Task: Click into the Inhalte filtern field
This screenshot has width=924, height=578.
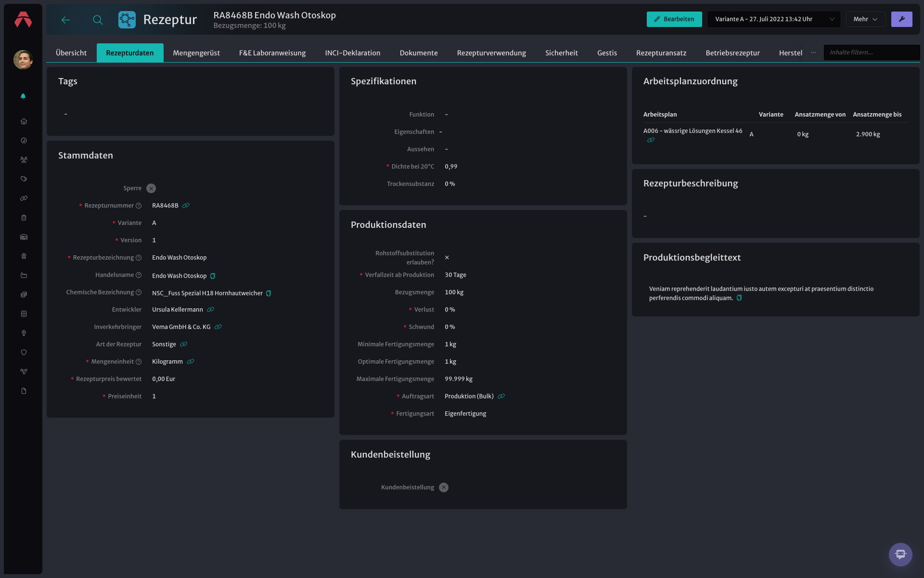Action: 872,53
